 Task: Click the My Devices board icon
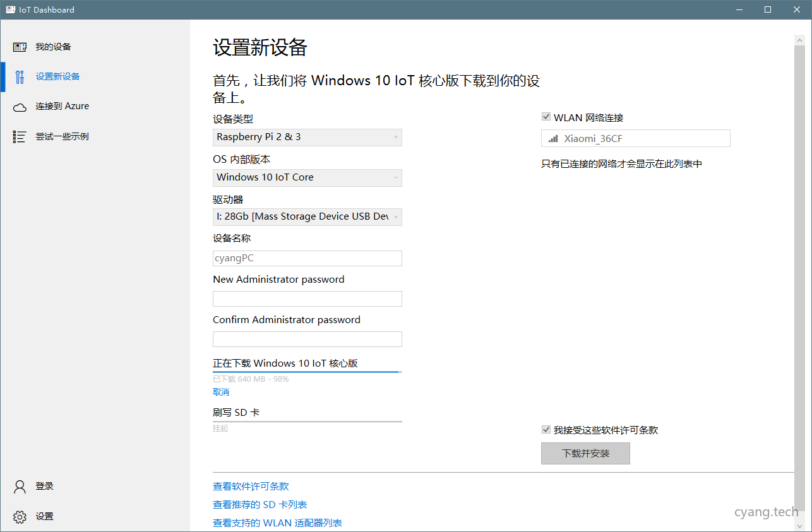[x=20, y=47]
